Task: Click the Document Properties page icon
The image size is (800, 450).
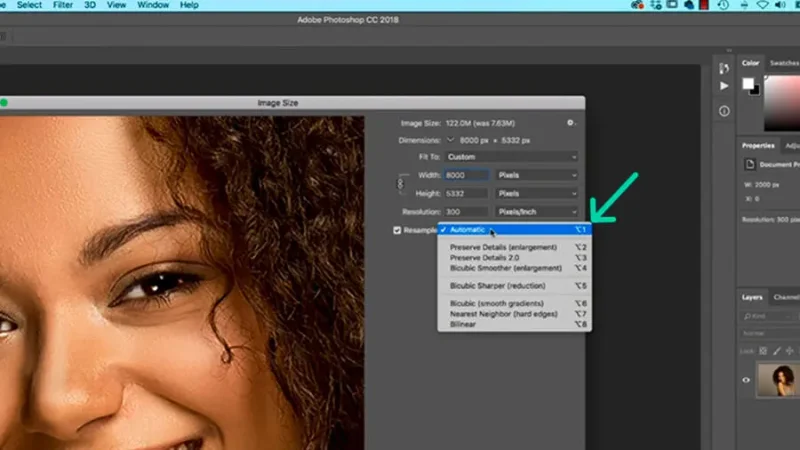Action: (x=749, y=164)
